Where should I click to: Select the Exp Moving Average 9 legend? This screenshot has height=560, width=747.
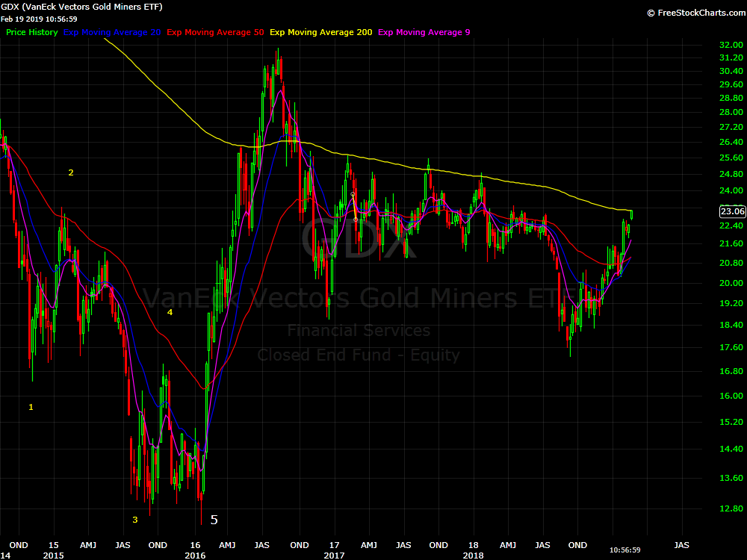coord(424,32)
